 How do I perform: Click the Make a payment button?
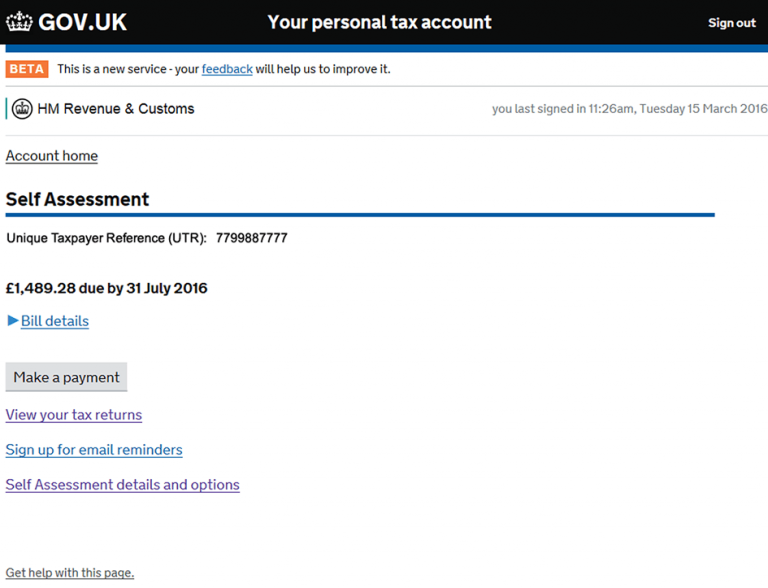tap(66, 377)
